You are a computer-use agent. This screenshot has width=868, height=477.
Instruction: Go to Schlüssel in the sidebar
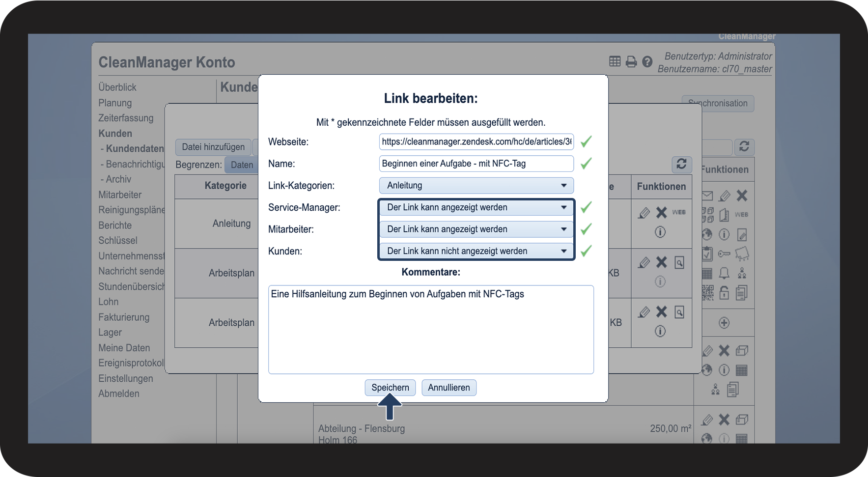118,240
